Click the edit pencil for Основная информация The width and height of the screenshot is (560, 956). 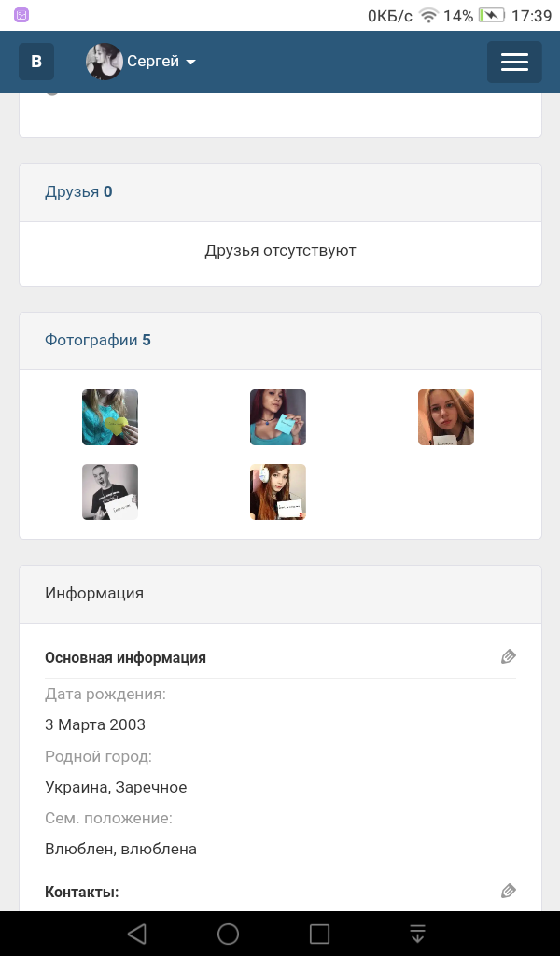[x=509, y=656]
